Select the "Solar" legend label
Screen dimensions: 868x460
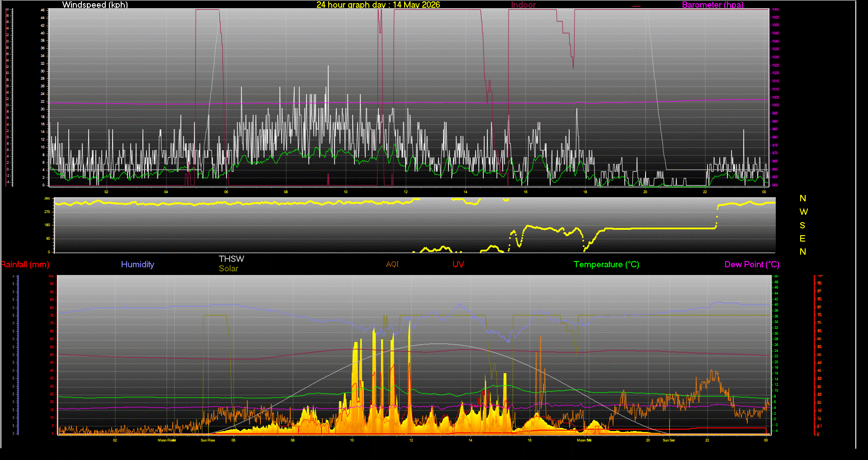point(228,268)
